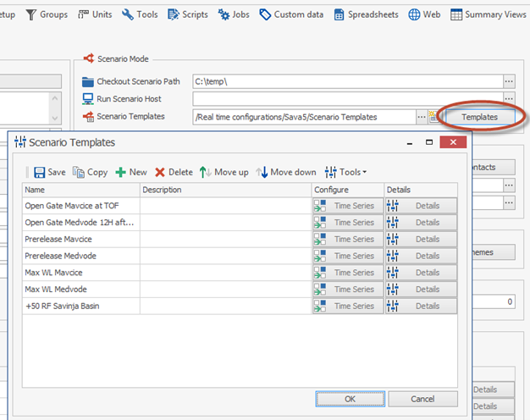Click the Checkout Scenario Path field
This screenshot has height=420, width=530.
348,81
